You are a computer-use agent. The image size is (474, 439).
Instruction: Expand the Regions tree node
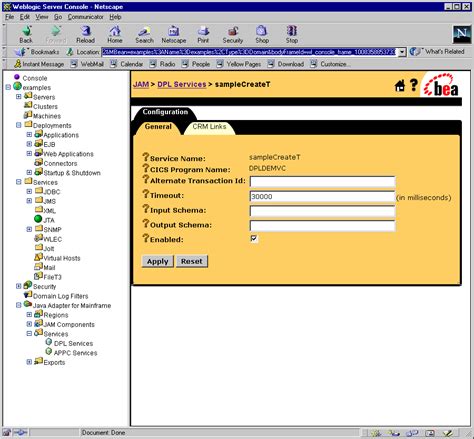tap(29, 315)
